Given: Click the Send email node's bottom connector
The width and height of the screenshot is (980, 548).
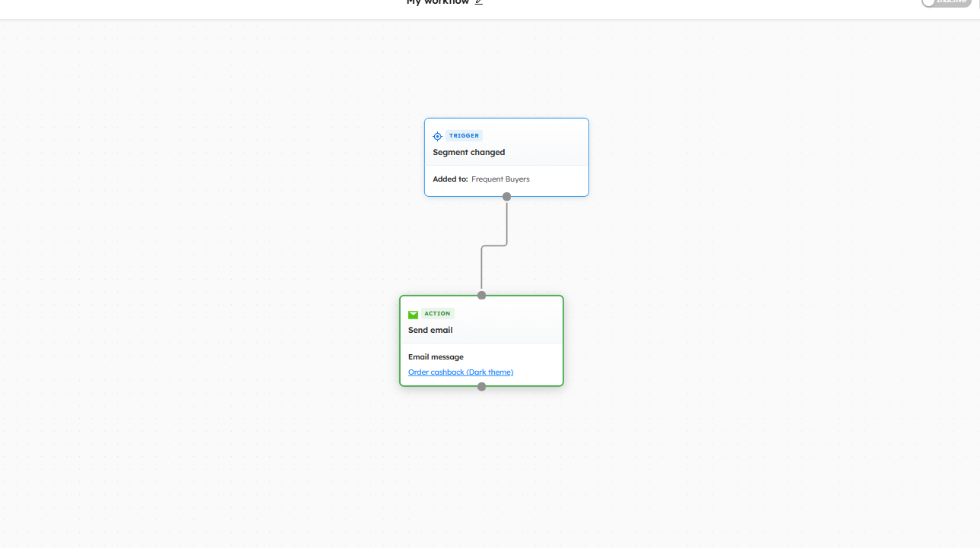Looking at the screenshot, I should pyautogui.click(x=481, y=387).
